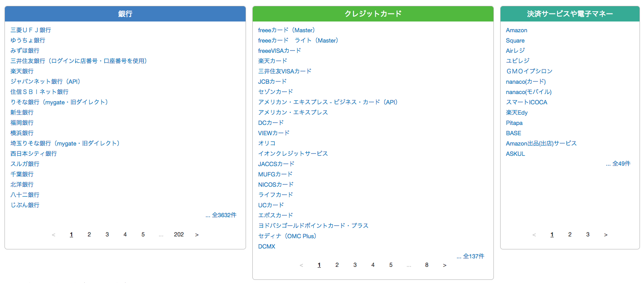Go to page 8 of credit card list
Viewport: 644px width, 283px height.
[x=427, y=265]
